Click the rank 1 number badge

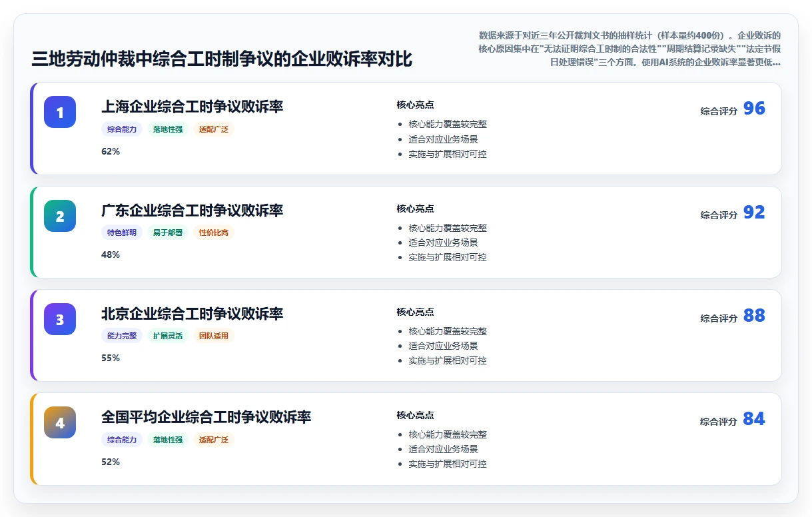click(x=60, y=112)
